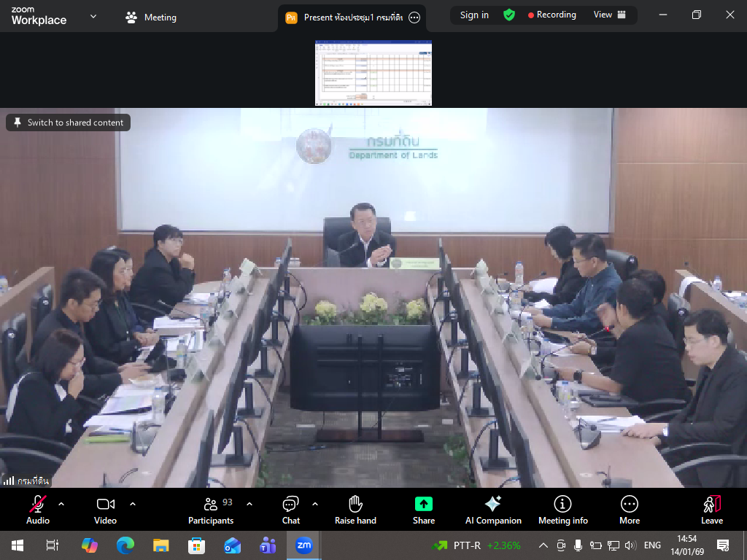The image size is (747, 560).
Task: Open AI Companion
Action: pos(493,509)
